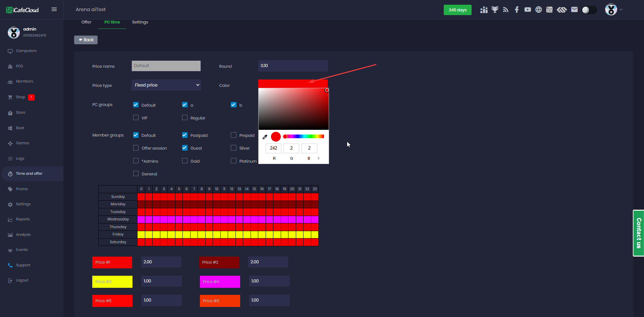Image resolution: width=644 pixels, height=317 pixels.
Task: Open the Price type dropdown
Action: pos(166,85)
